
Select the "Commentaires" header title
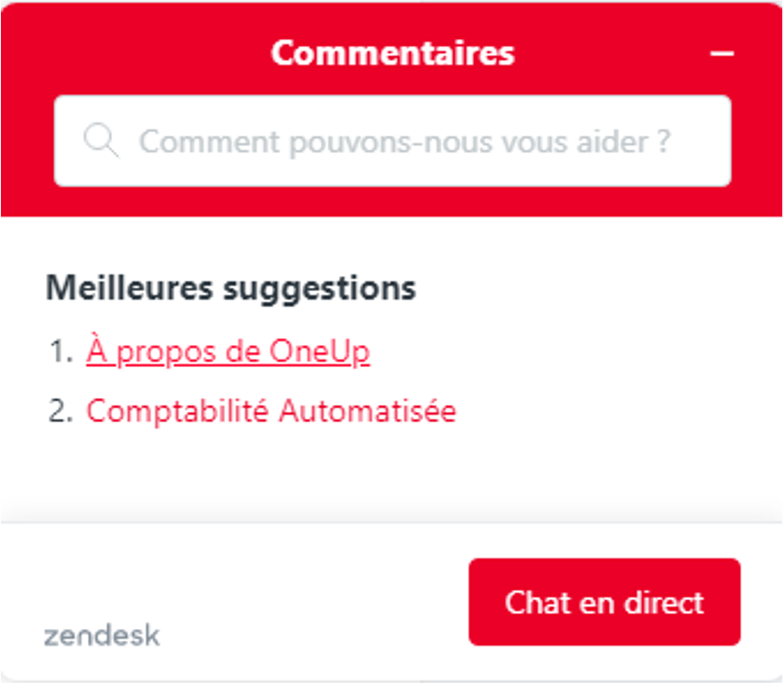[392, 53]
